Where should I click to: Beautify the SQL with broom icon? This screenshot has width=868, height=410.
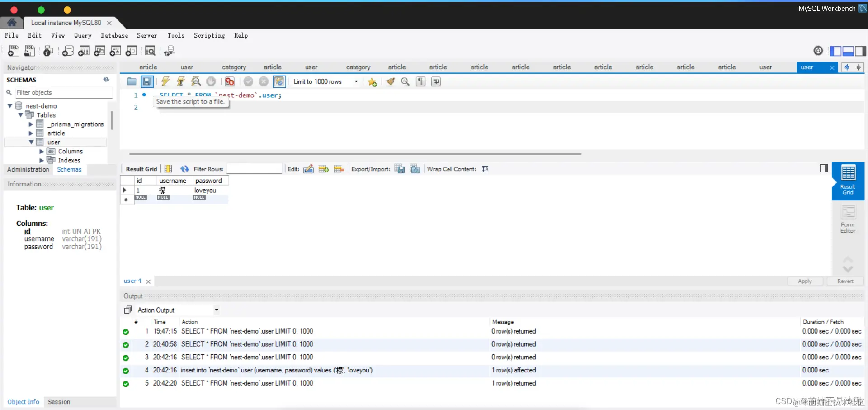click(x=390, y=81)
